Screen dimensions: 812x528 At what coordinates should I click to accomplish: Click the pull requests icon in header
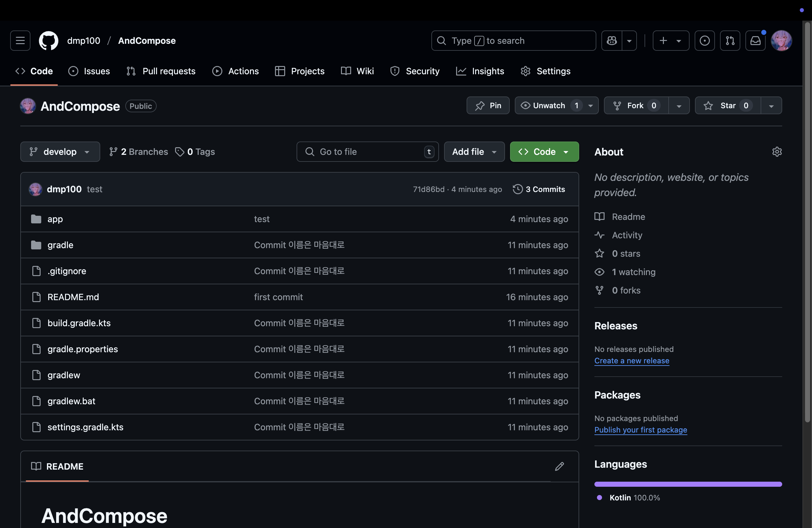click(x=730, y=41)
